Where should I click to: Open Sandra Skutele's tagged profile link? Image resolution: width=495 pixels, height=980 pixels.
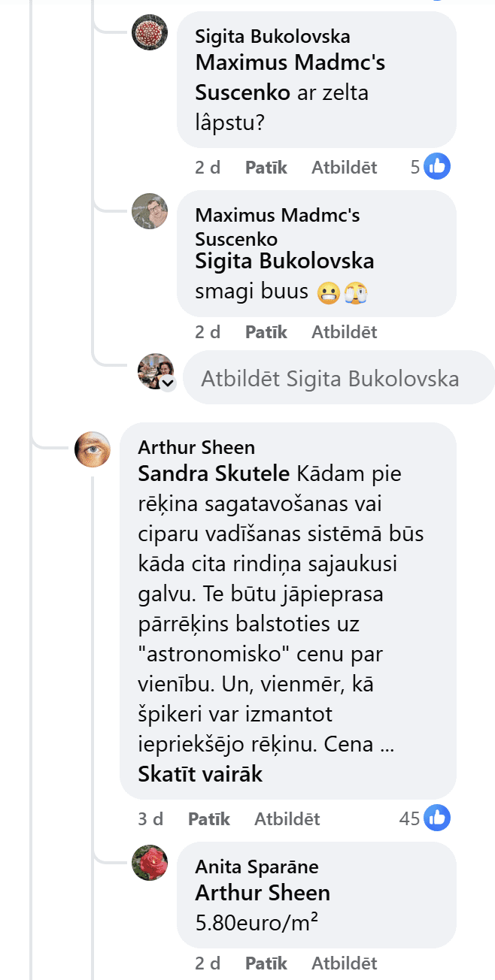point(214,474)
